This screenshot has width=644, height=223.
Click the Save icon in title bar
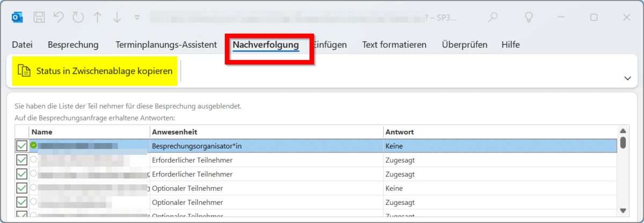39,17
